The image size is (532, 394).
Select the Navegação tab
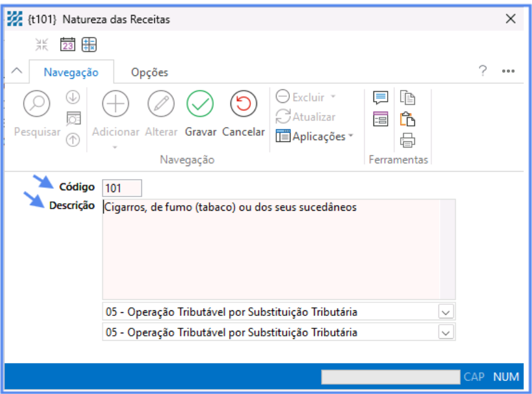tap(71, 72)
